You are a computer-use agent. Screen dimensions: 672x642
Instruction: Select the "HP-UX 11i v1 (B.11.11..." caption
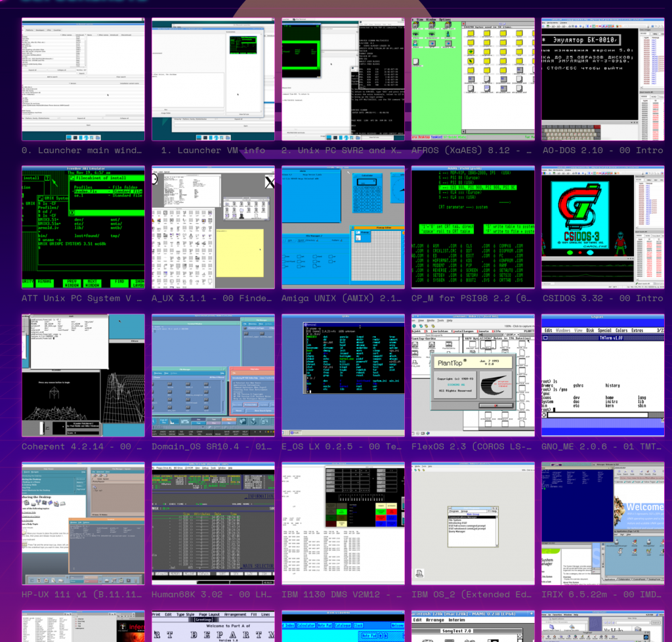point(82,595)
